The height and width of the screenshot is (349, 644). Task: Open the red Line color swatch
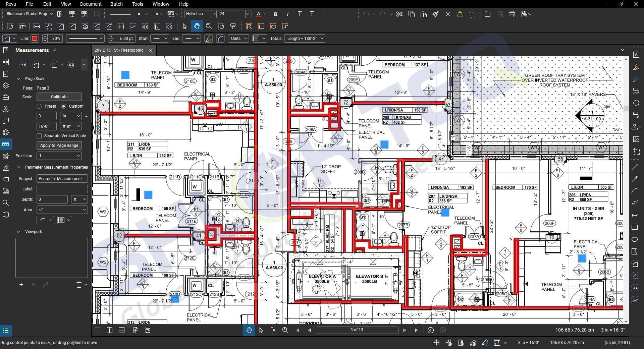click(35, 38)
